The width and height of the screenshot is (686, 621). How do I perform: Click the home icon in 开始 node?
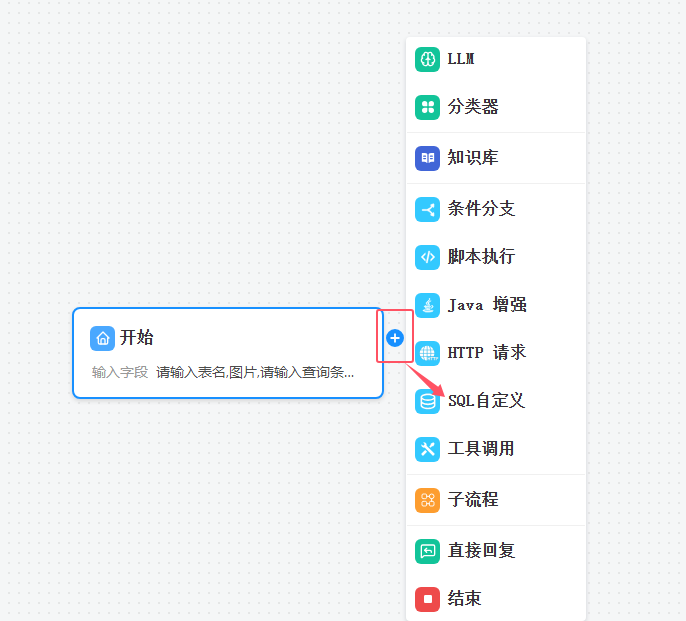tap(102, 338)
